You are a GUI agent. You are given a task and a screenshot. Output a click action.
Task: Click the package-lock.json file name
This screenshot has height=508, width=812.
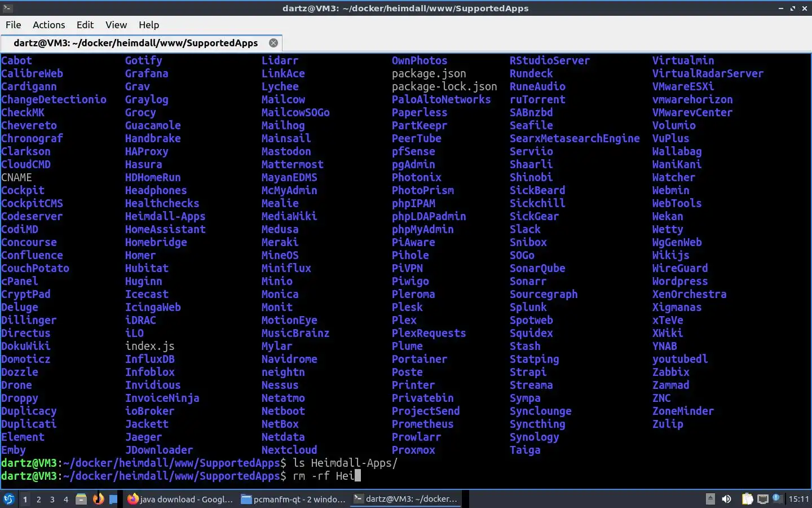tap(444, 86)
